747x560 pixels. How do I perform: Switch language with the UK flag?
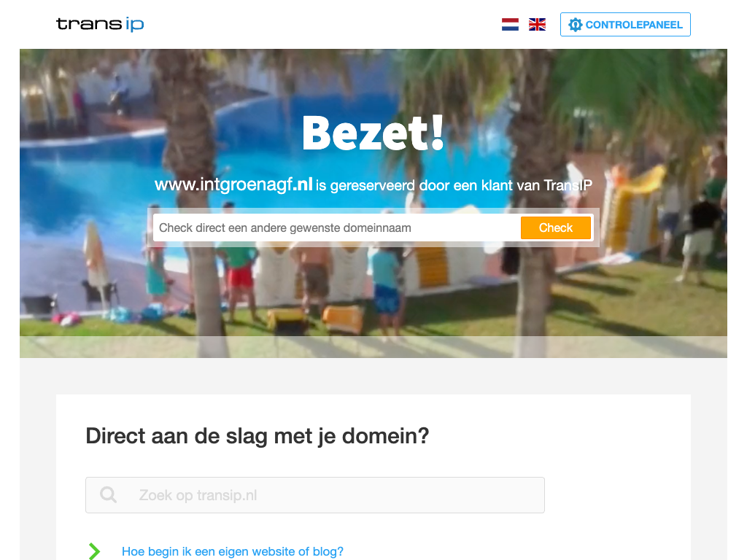[x=537, y=24]
